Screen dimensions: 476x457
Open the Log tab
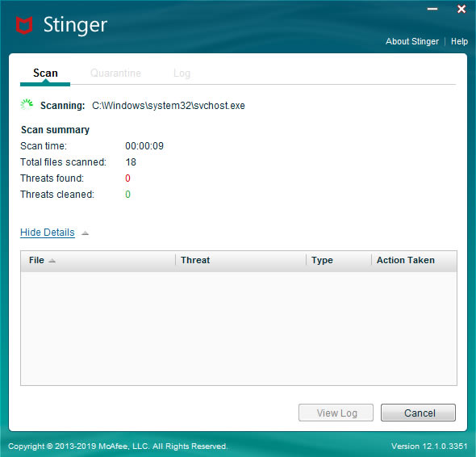pos(182,73)
